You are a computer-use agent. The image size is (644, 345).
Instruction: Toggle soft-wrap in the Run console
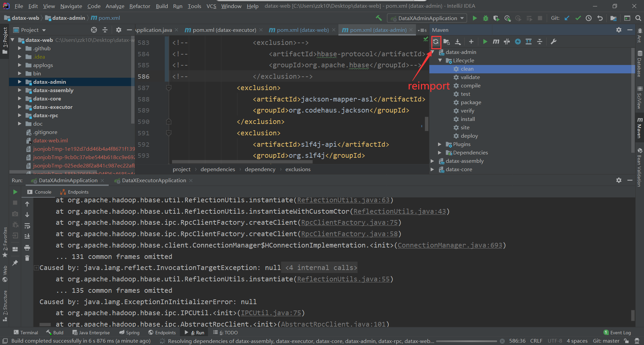tap(27, 226)
